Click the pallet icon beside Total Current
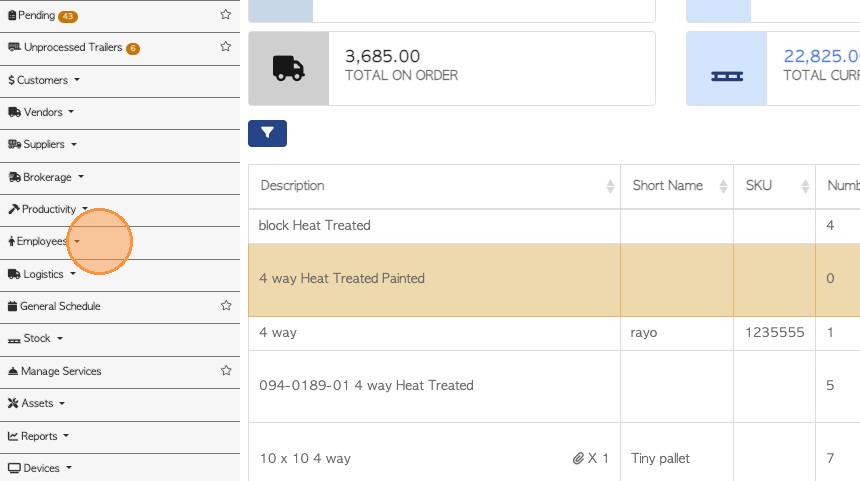 tap(726, 74)
